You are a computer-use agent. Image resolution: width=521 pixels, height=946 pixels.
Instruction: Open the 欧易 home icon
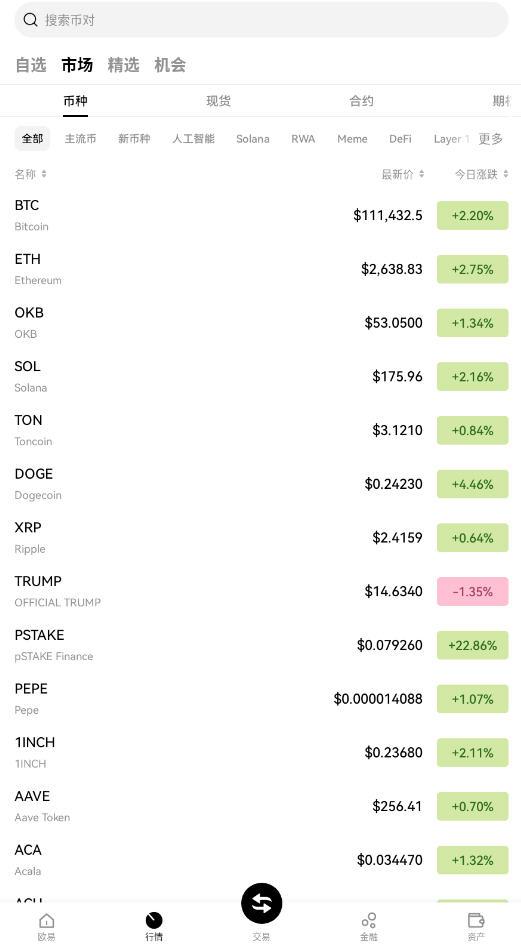[46, 921]
